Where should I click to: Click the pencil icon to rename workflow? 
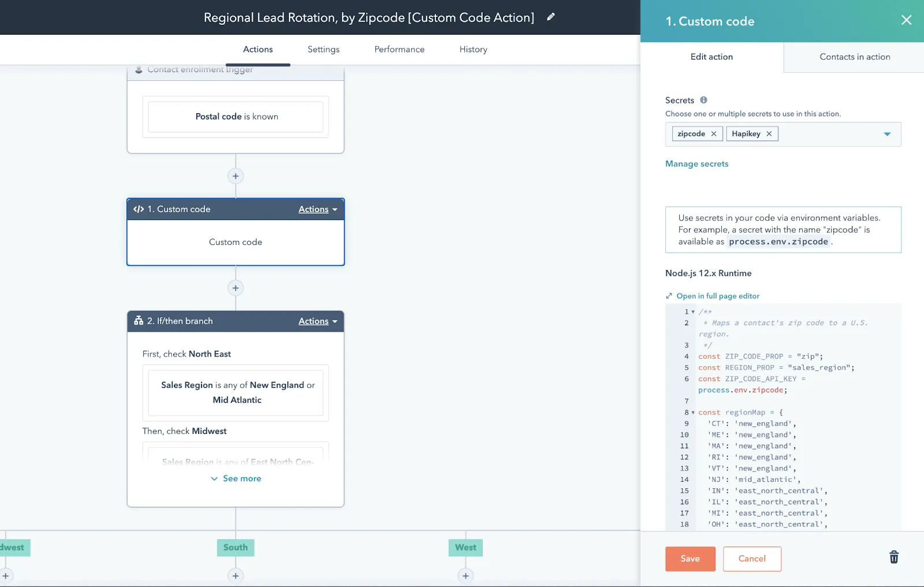pos(551,17)
